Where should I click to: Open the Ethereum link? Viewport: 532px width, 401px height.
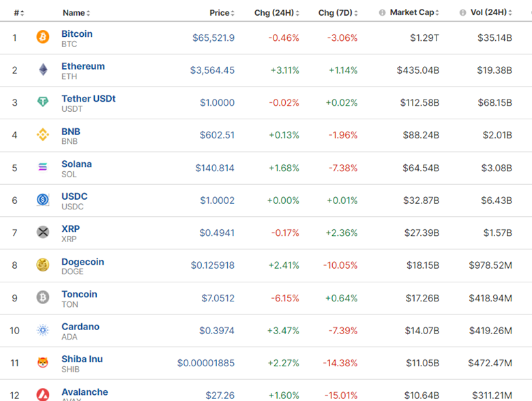pos(83,66)
